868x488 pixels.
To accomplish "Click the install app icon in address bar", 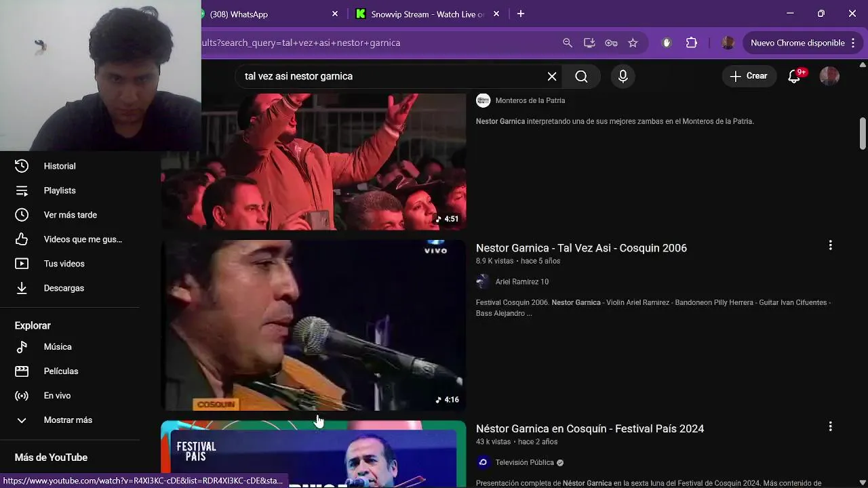I will pos(589,43).
